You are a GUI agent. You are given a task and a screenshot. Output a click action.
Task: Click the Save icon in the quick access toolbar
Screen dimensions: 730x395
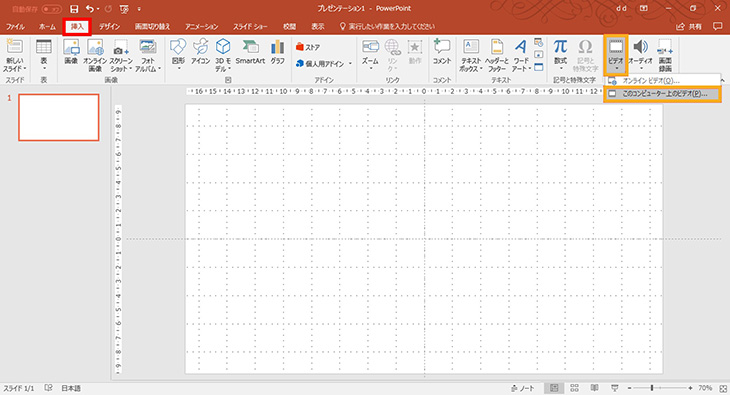tap(74, 9)
